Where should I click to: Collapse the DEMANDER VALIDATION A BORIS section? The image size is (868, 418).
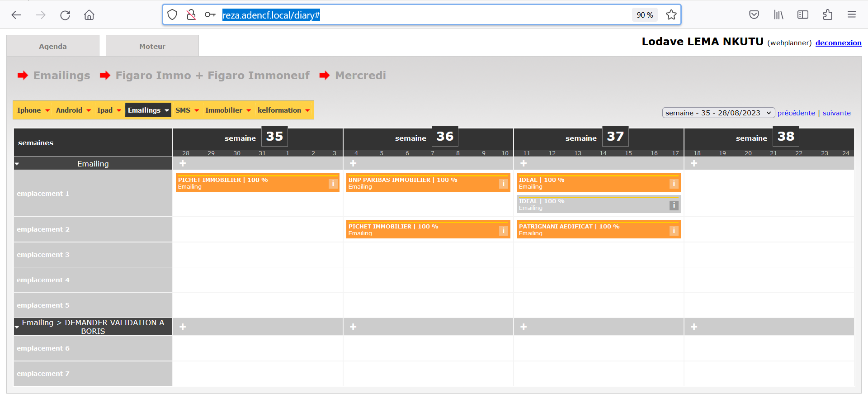(17, 327)
